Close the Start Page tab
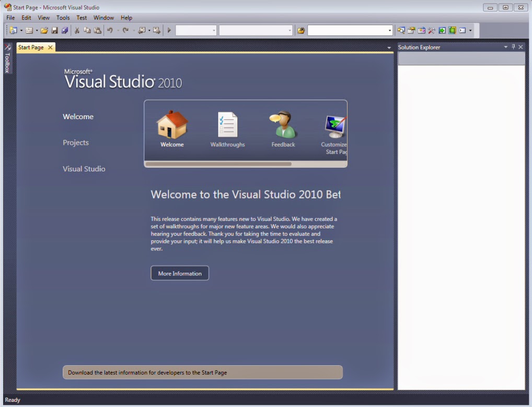This screenshot has width=532, height=407. coord(50,48)
